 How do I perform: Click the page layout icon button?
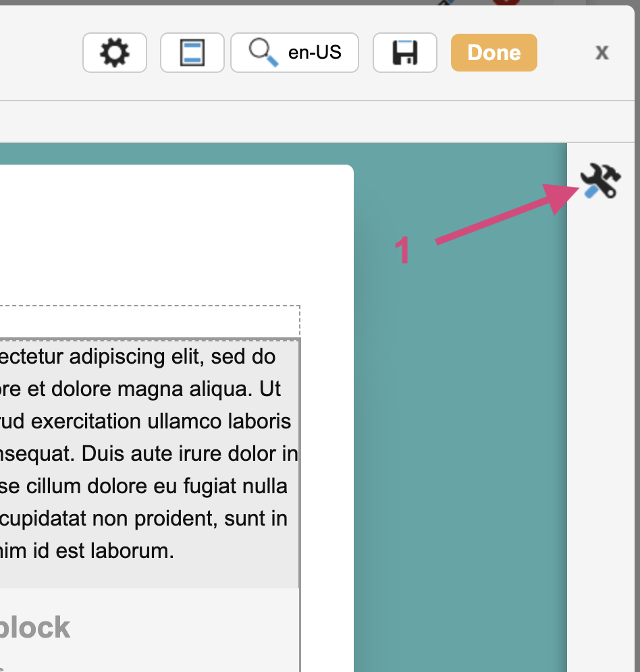point(192,53)
